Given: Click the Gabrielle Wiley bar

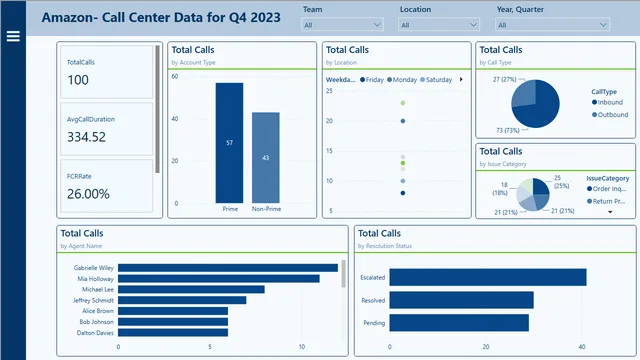Looking at the screenshot, I should tap(228, 268).
